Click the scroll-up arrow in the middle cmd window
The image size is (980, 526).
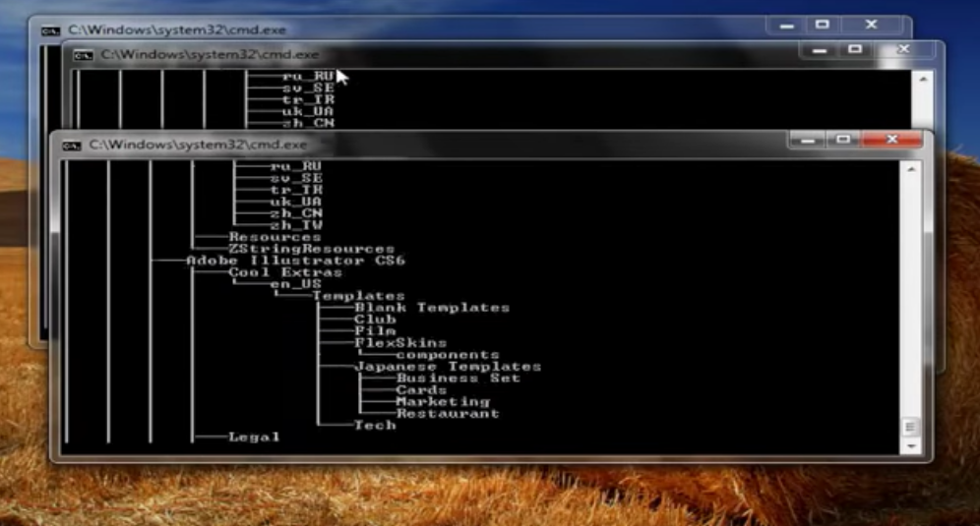923,80
